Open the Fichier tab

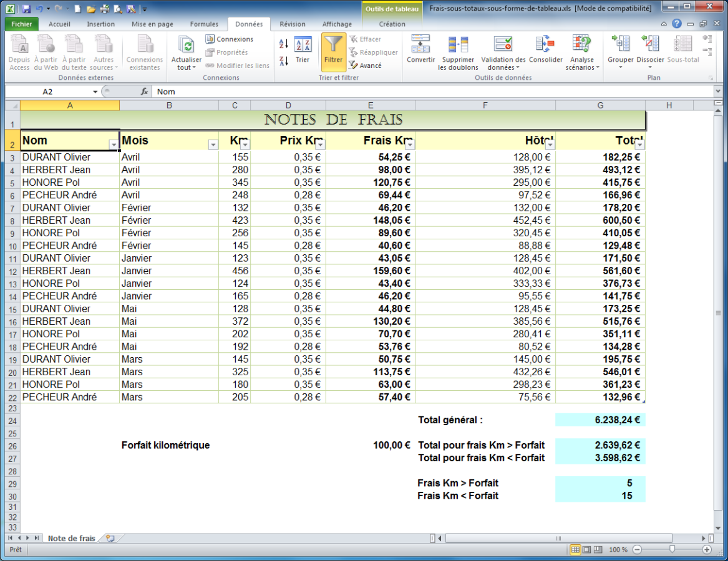pyautogui.click(x=21, y=24)
